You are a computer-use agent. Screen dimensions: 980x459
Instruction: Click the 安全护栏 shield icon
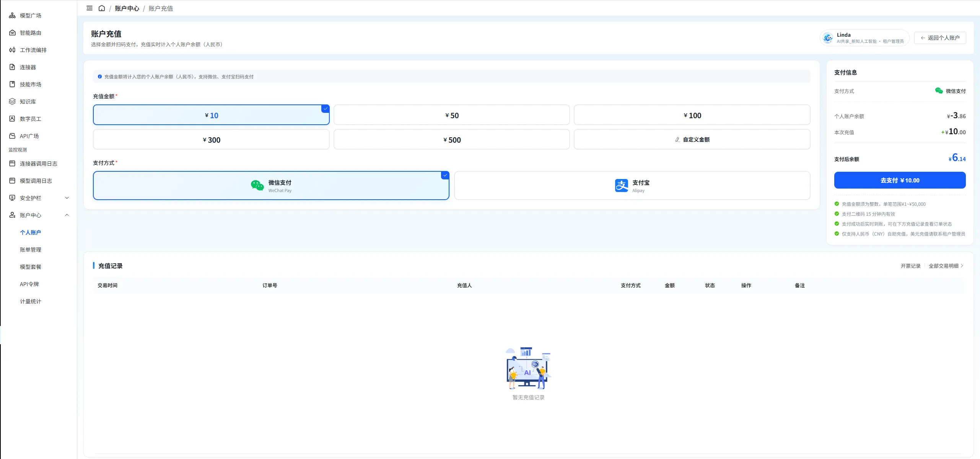[12, 198]
